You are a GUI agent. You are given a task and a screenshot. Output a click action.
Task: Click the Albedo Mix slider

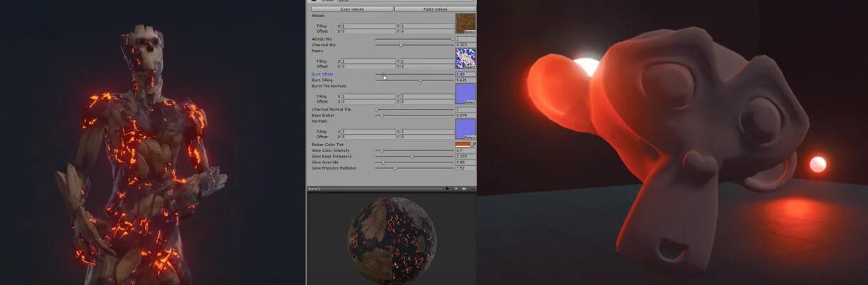tap(414, 39)
